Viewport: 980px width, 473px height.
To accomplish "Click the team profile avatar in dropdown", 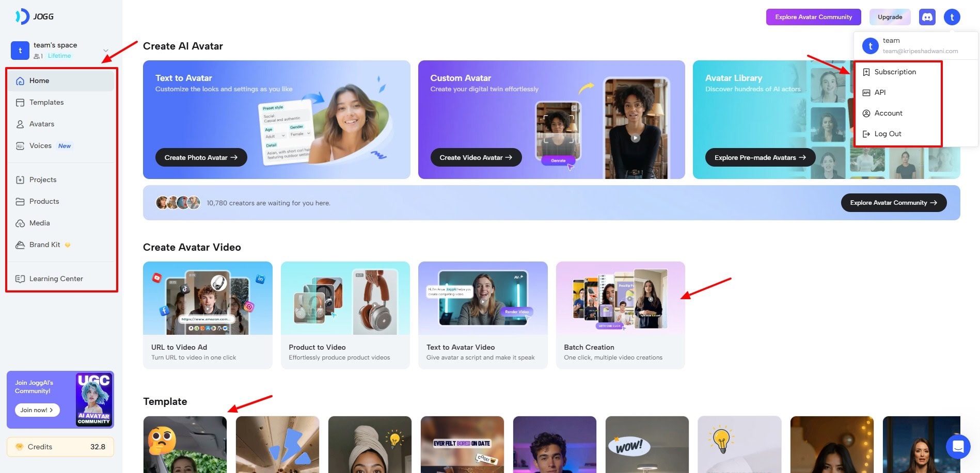I will [x=871, y=46].
